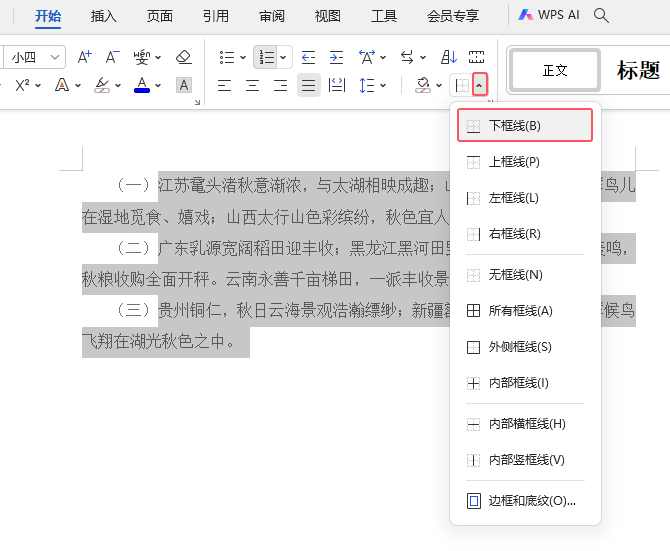Sort text with A-Z icon
The height and width of the screenshot is (551, 670).
tap(449, 57)
